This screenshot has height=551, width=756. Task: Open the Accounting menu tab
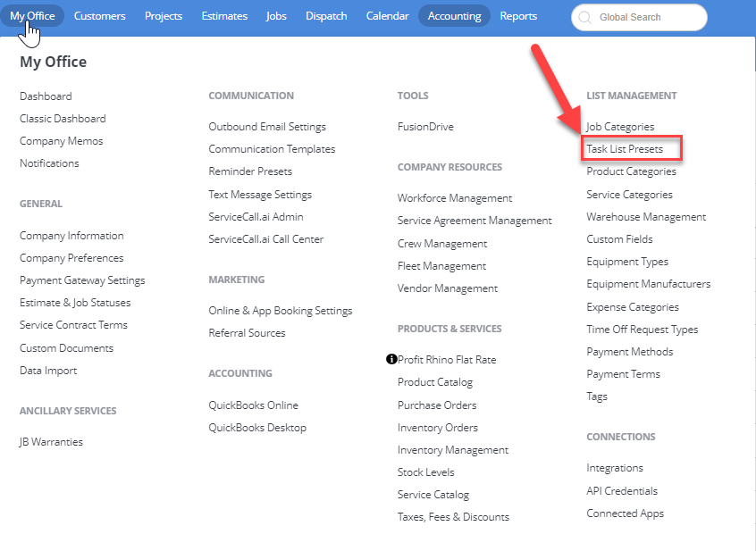(x=454, y=16)
